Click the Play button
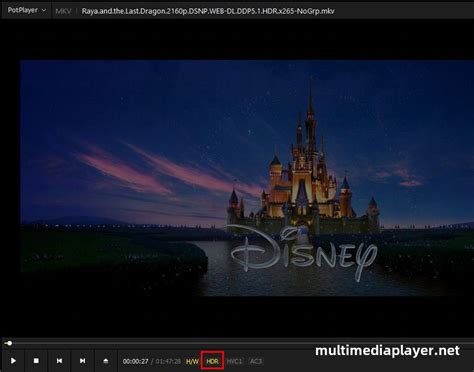Screen dimensions: 474x372 [13, 361]
